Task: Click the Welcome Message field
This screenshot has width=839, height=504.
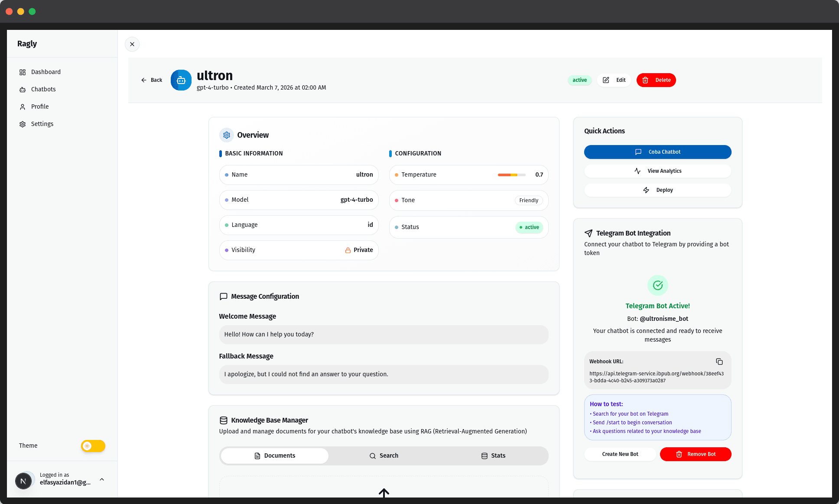Action: [x=384, y=335]
